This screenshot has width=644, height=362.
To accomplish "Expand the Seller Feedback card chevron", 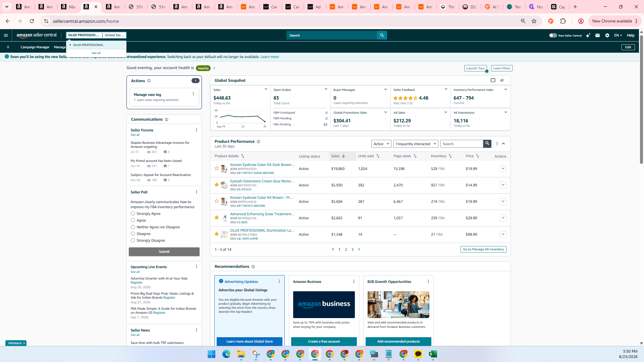I will [x=446, y=89].
